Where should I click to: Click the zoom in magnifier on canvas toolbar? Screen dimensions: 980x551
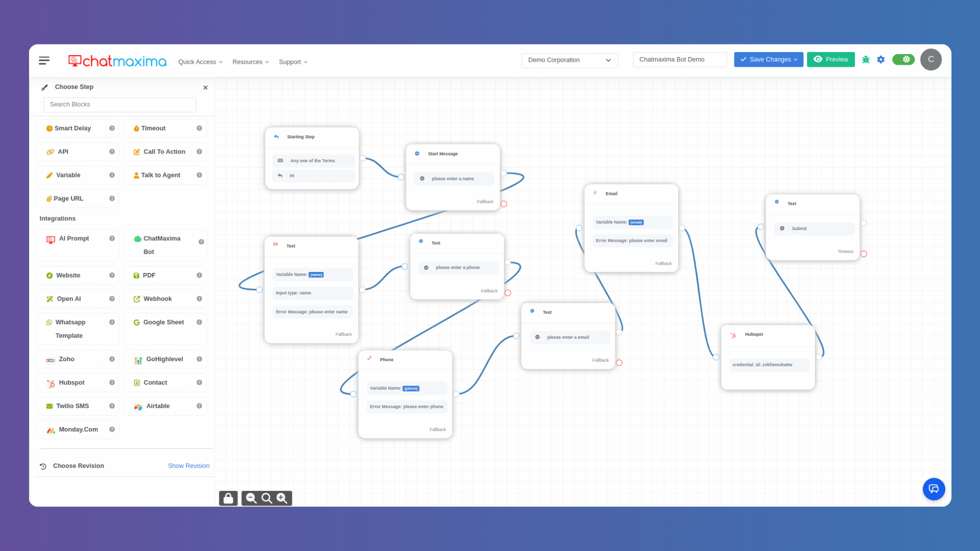282,498
